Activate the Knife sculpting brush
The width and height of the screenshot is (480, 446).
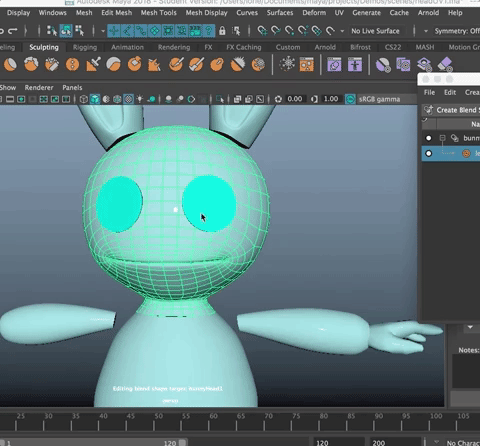pos(176,64)
